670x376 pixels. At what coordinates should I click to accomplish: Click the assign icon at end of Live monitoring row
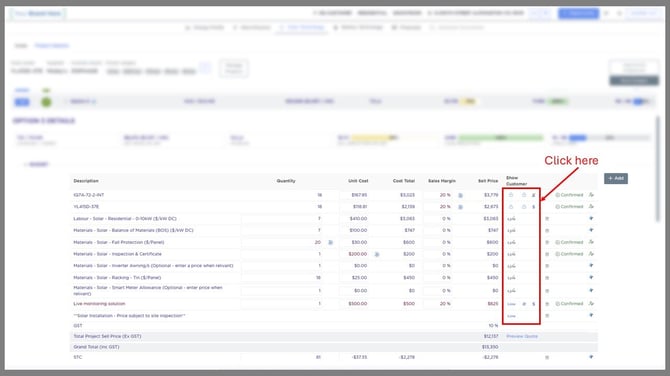(x=591, y=303)
